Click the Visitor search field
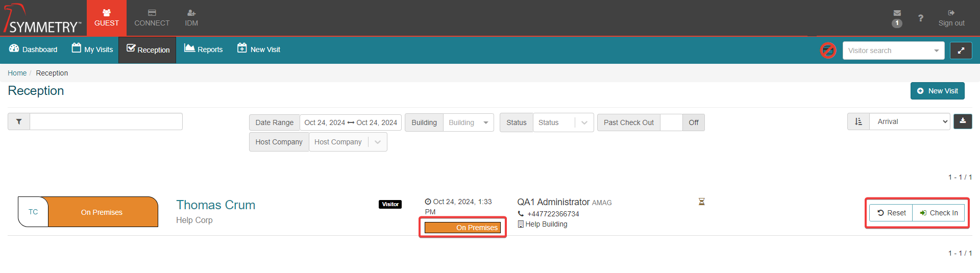Image resolution: width=980 pixels, height=273 pixels. click(887, 51)
